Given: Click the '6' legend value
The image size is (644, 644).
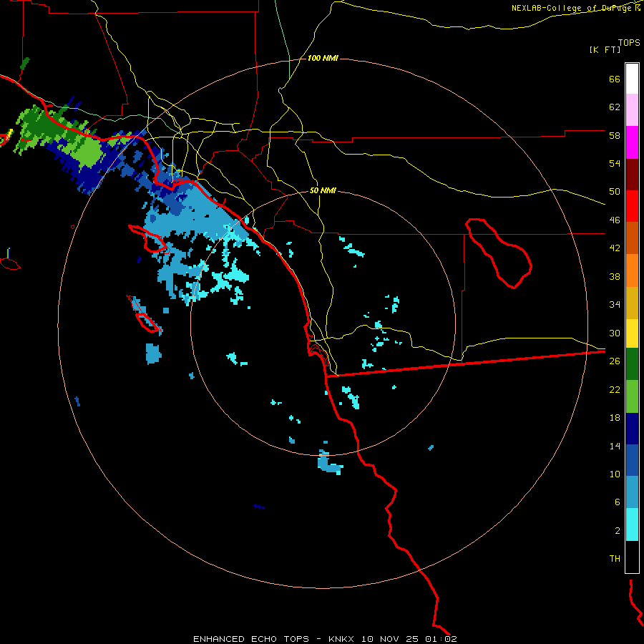Looking at the screenshot, I should pyautogui.click(x=618, y=502).
